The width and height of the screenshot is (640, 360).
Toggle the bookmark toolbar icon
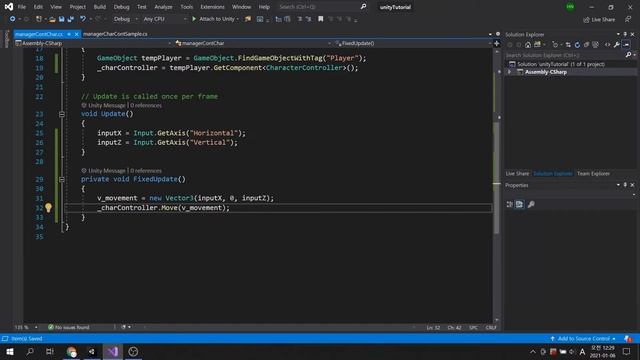pyautogui.click(x=320, y=19)
